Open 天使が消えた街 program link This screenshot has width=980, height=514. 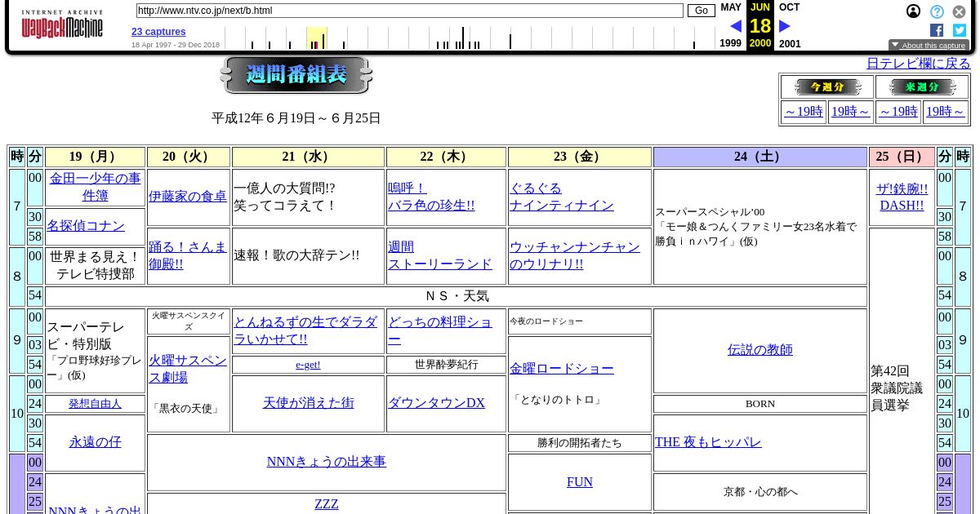pyautogui.click(x=308, y=403)
